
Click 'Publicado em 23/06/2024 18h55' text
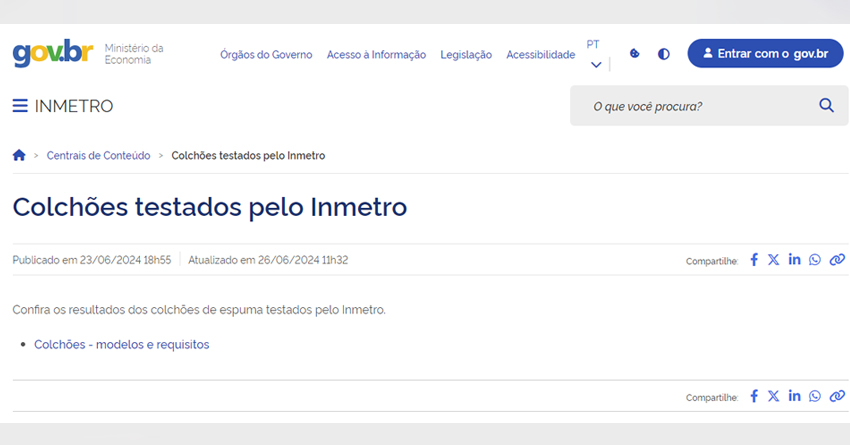[x=92, y=260]
